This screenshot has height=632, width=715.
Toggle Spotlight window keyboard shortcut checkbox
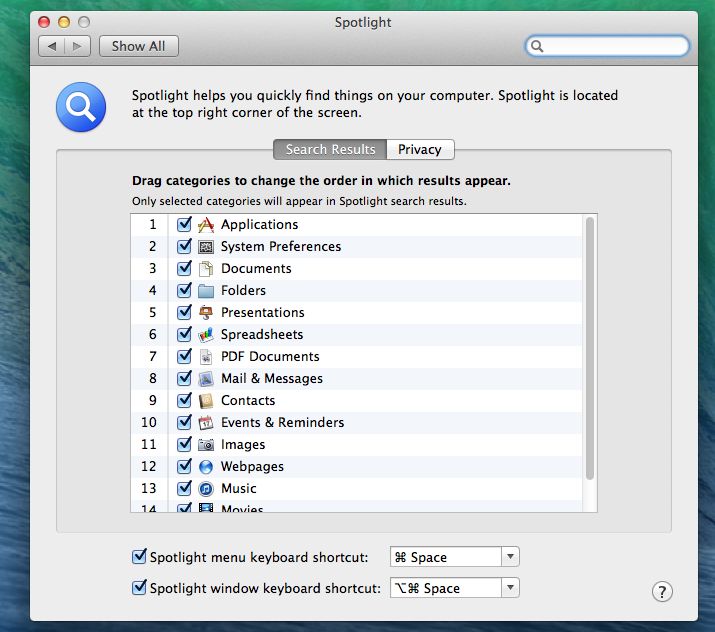point(139,588)
